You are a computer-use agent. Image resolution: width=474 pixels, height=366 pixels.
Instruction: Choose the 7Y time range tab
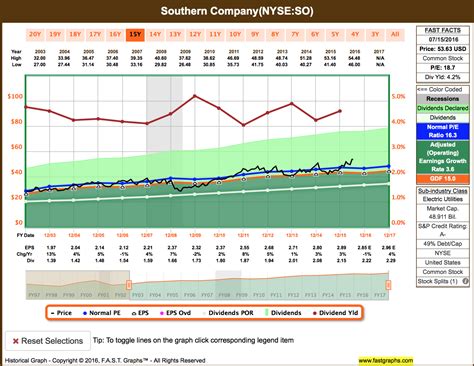295,34
